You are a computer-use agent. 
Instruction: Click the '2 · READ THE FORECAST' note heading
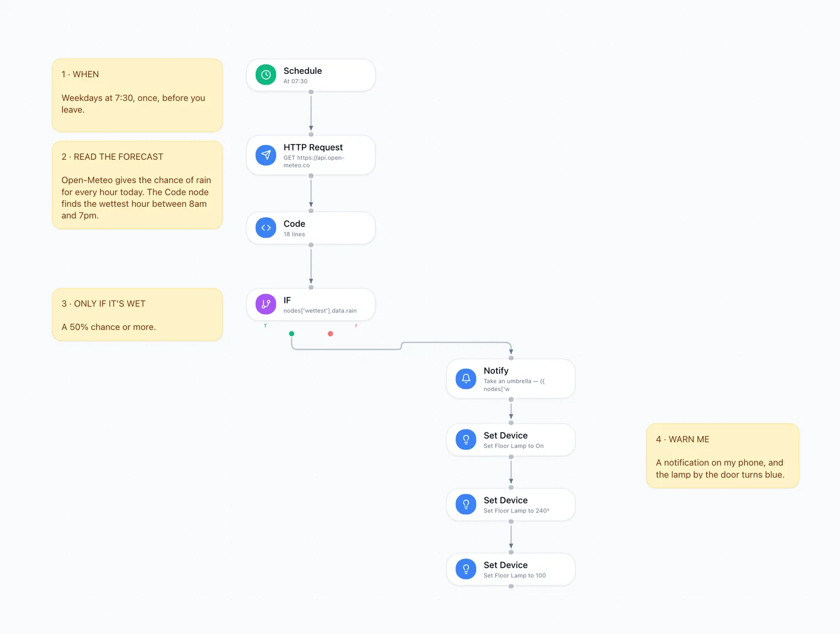pos(112,157)
